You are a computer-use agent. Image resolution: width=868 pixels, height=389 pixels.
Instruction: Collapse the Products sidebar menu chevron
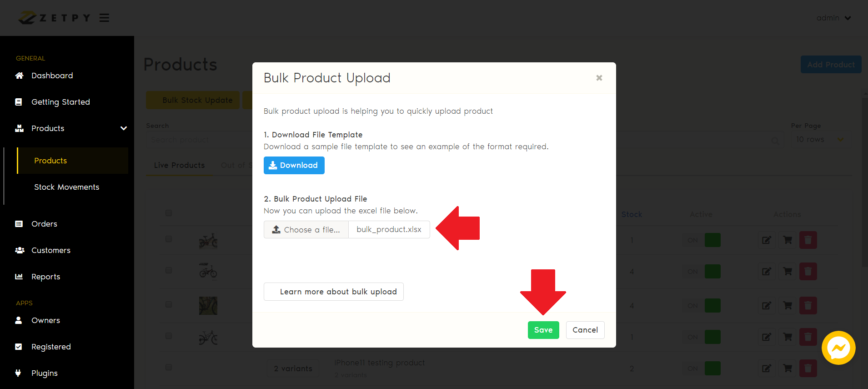(123, 128)
